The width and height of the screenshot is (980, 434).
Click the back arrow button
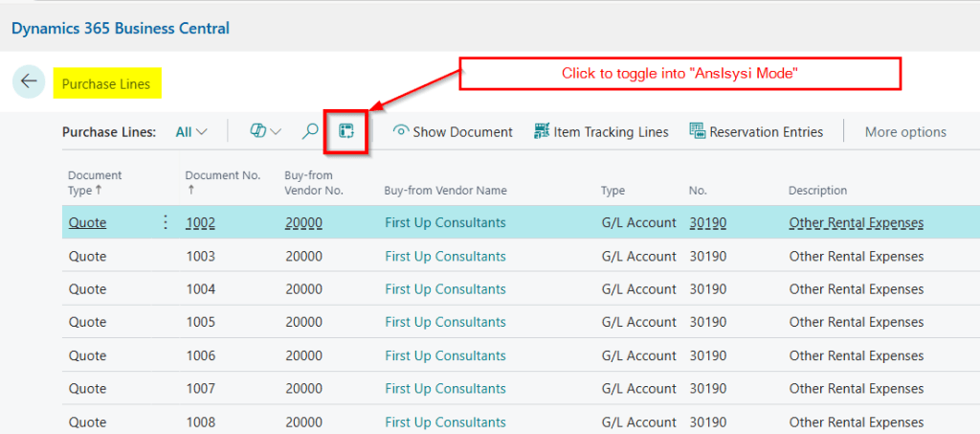(29, 82)
